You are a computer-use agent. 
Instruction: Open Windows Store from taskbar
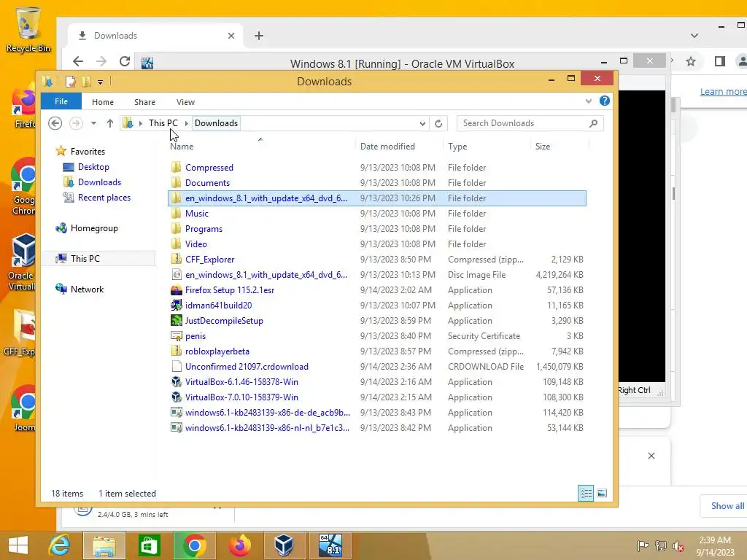(x=149, y=545)
